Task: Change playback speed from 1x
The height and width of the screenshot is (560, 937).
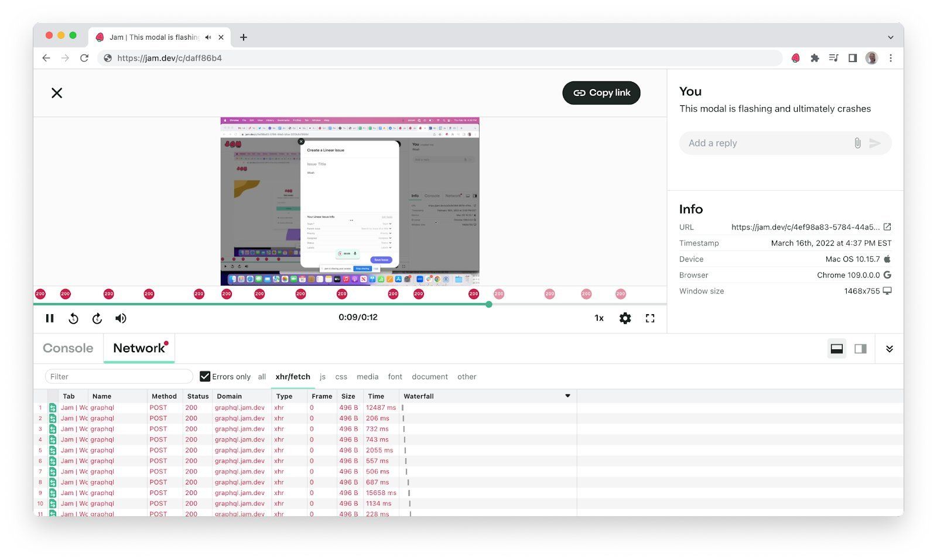Action: 599,318
